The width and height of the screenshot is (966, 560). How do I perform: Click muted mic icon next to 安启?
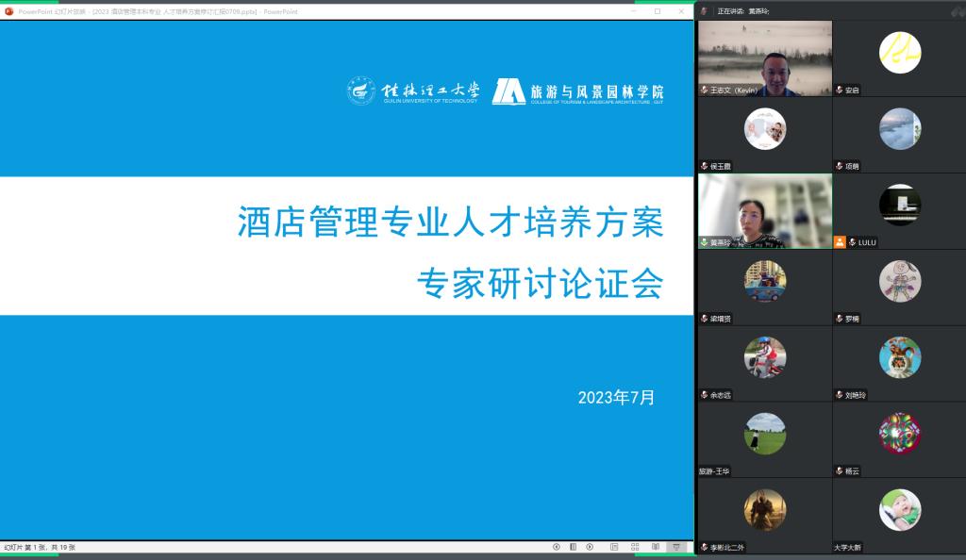(x=840, y=91)
